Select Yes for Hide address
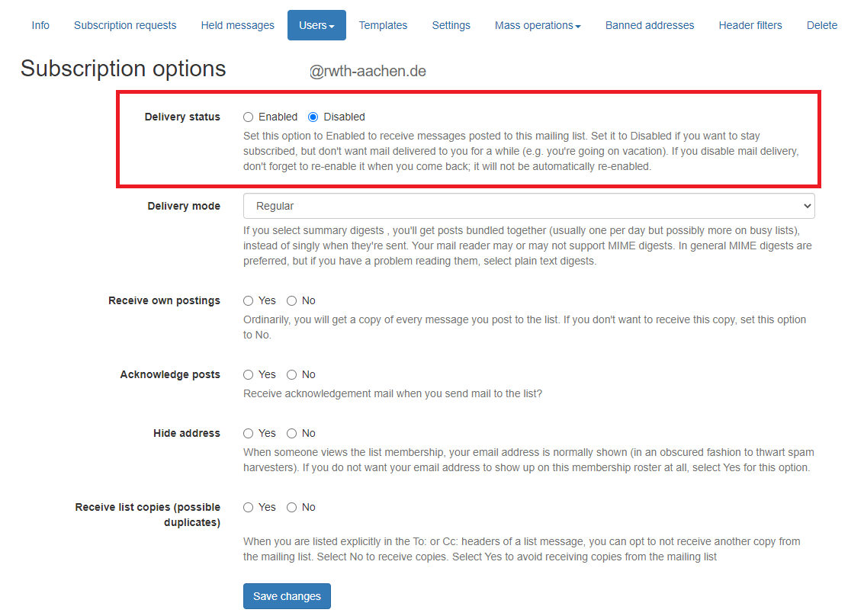864x616 pixels. (x=249, y=434)
